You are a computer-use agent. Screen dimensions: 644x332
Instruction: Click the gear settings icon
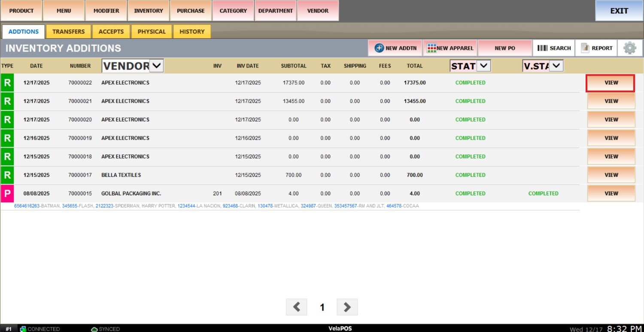629,48
